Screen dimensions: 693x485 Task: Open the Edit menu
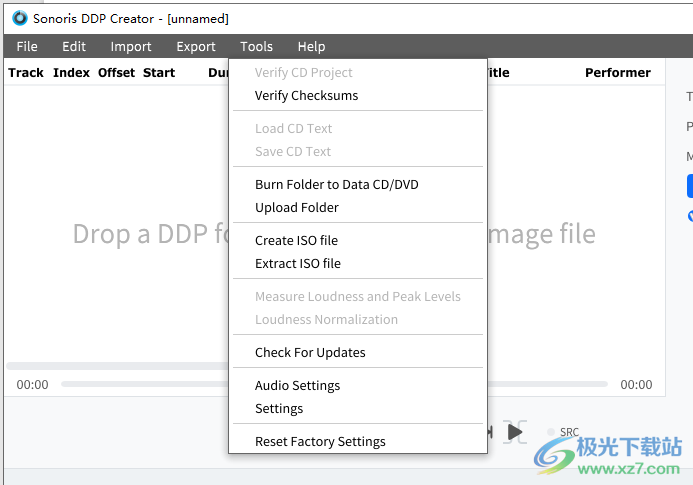tap(74, 46)
